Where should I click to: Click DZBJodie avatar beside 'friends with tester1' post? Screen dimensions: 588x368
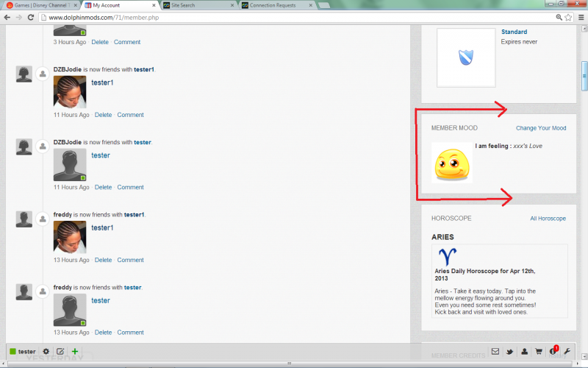(x=24, y=74)
